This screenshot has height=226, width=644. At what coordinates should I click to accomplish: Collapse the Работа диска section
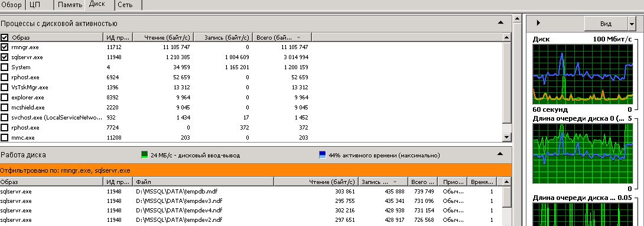tap(500, 154)
